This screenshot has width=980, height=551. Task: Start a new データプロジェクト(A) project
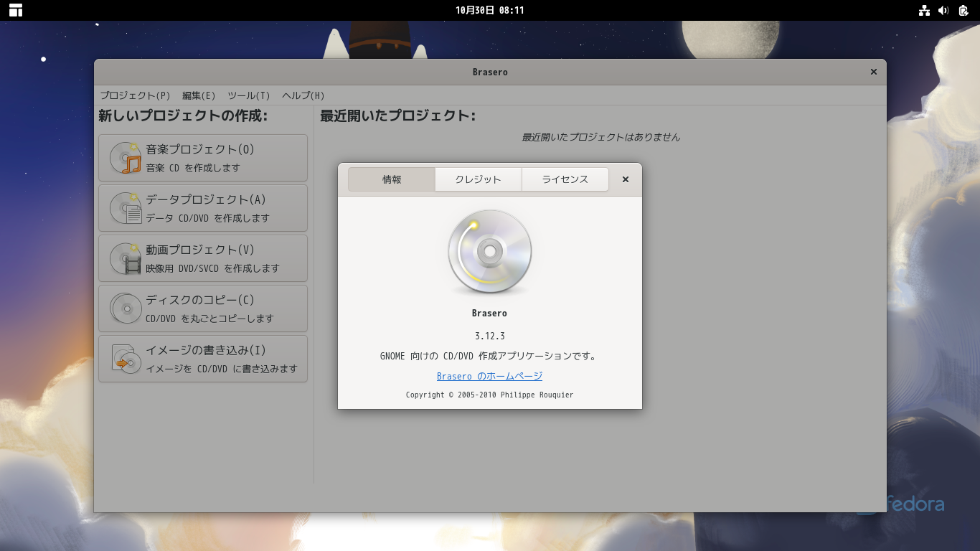(203, 208)
